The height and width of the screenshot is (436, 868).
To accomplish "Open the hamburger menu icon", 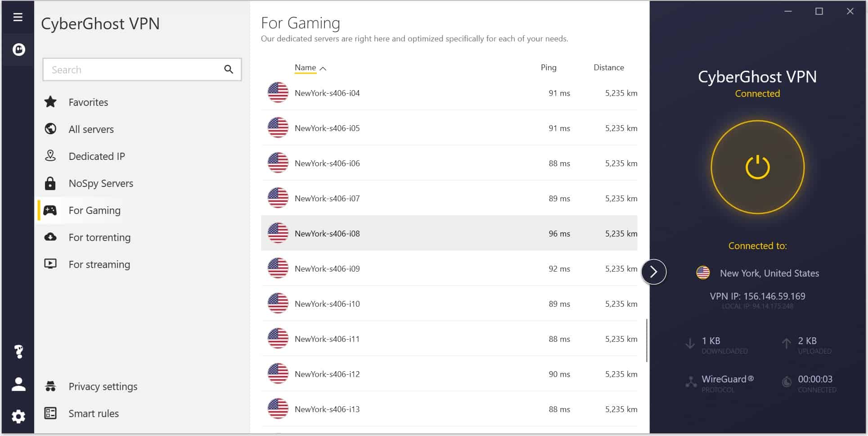I will (18, 17).
